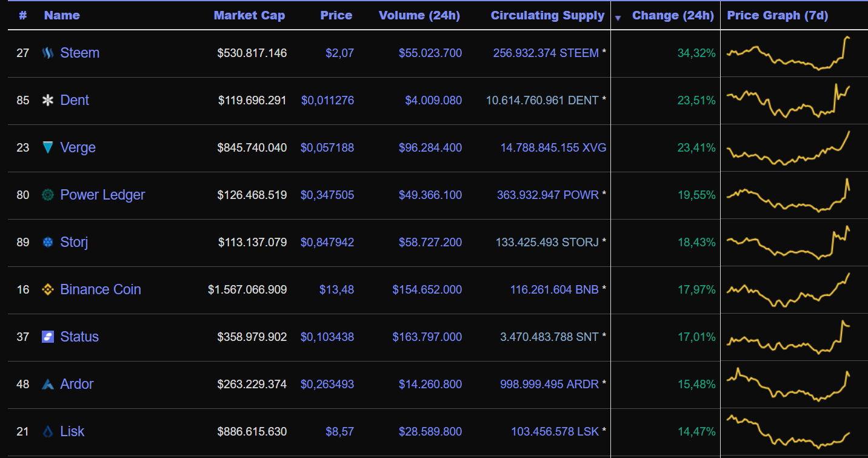The height and width of the screenshot is (458, 868).
Task: Click the Storj logo icon
Action: [48, 243]
